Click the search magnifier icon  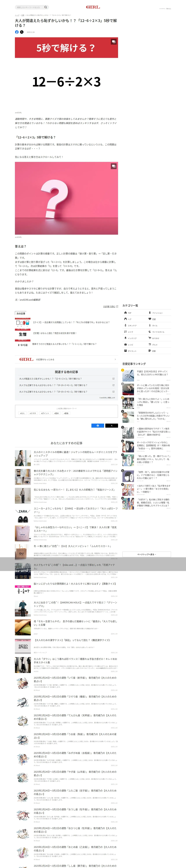pos(46,7)
